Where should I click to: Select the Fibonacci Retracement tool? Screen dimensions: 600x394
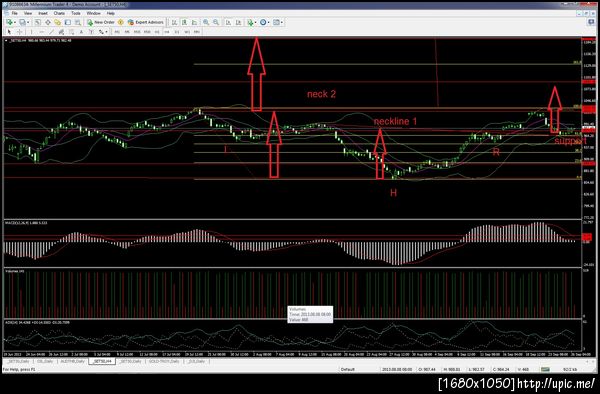(x=72, y=32)
